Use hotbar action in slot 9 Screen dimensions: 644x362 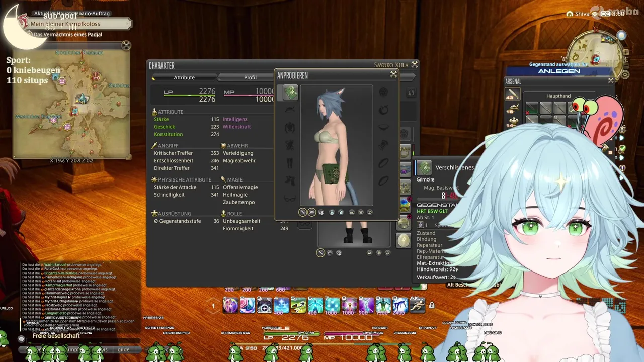(366, 305)
